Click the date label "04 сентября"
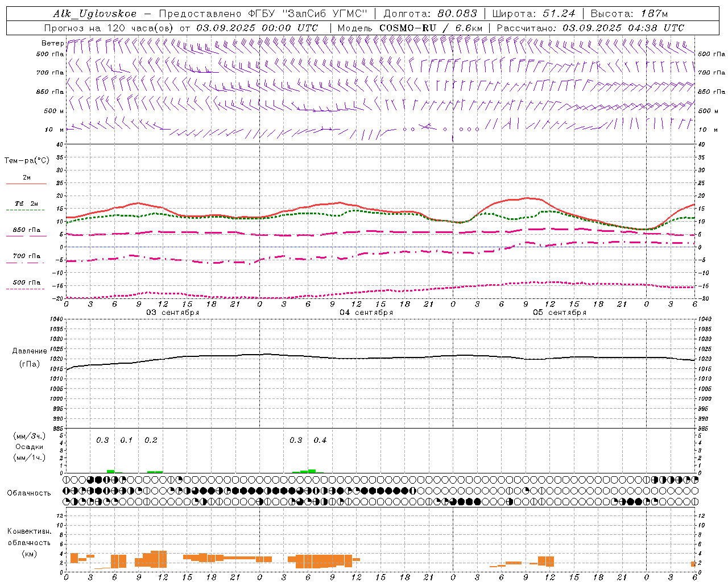The image size is (728, 582). (366, 313)
